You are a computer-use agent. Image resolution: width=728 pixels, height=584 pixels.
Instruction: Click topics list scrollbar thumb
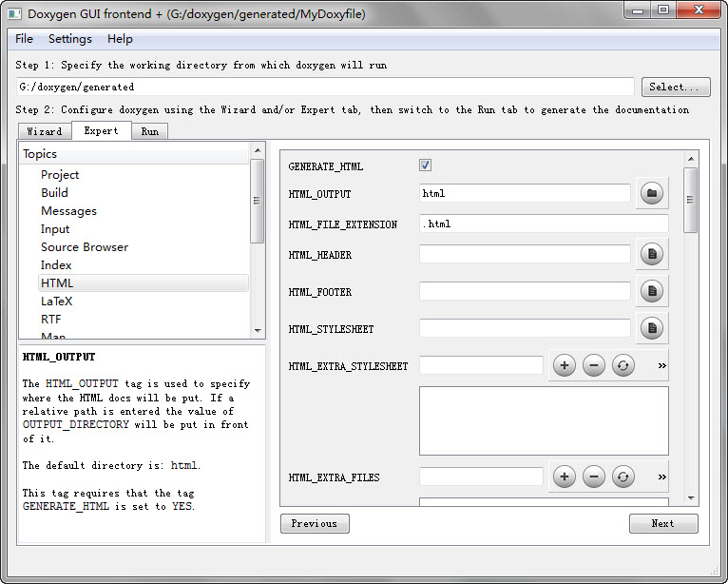257,201
